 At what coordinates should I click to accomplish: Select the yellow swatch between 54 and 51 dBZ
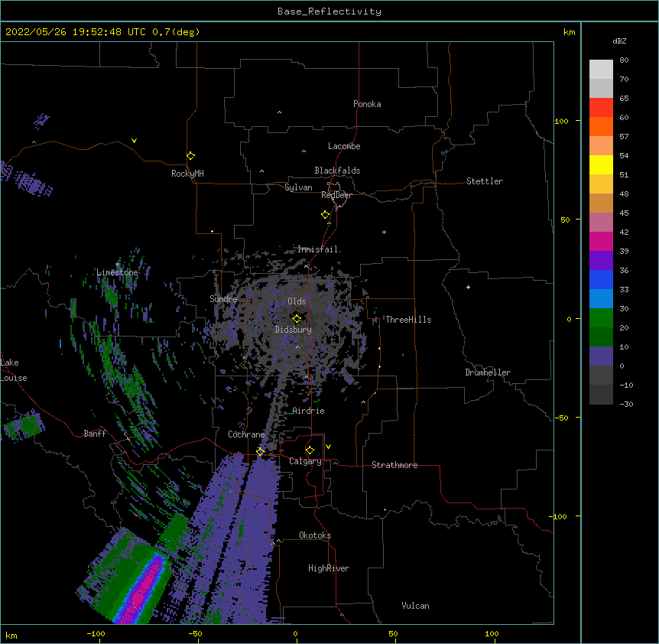coord(601,164)
